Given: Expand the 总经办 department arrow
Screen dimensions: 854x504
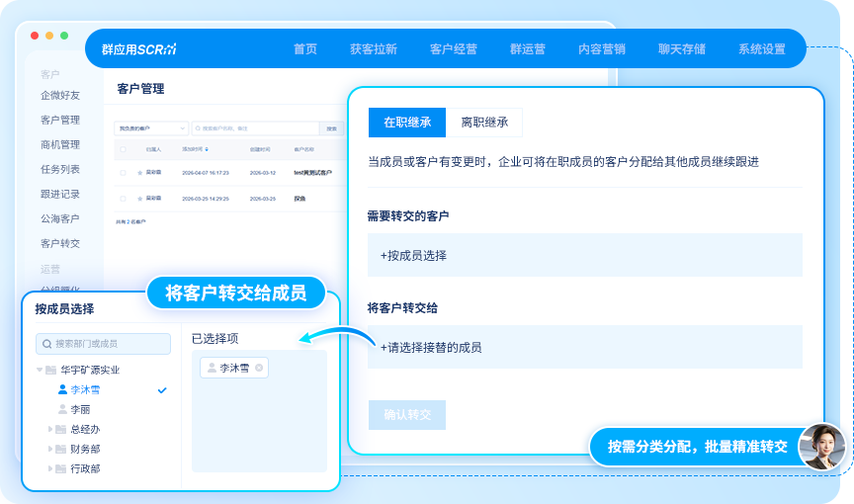Looking at the screenshot, I should coord(50,430).
